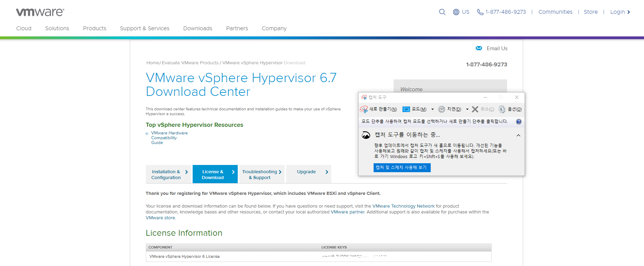This screenshot has height=266, width=644.
Task: Click the VMware vSphere Hypervisor 6 License cell
Action: (x=184, y=256)
